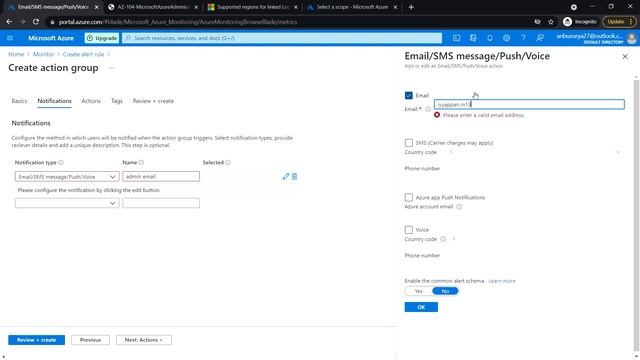640x360 pixels.
Task: Expand the SMS Country code dropdown
Action: 618,152
